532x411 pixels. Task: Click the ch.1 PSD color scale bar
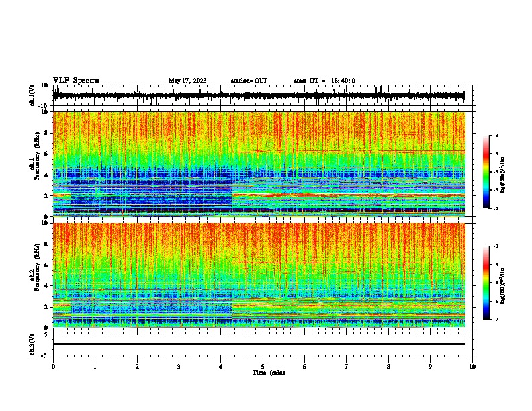tap(486, 172)
